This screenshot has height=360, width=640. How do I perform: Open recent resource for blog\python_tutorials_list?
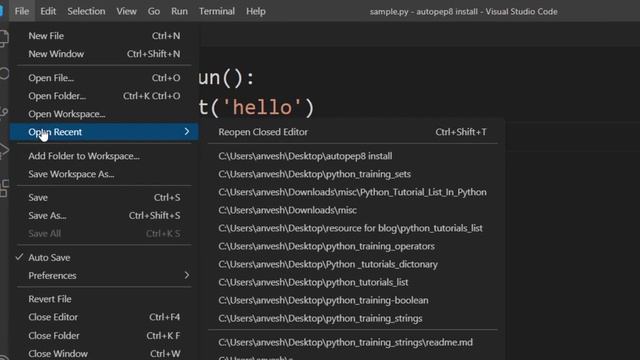(x=353, y=228)
